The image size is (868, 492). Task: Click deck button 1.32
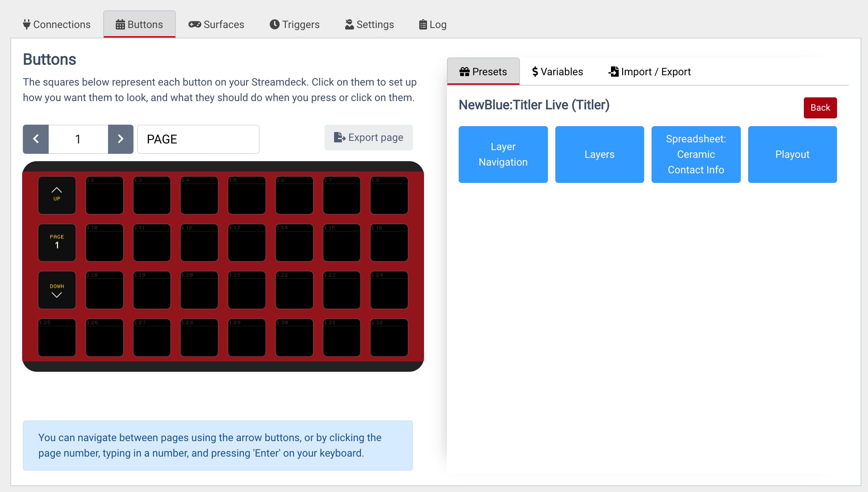tap(389, 338)
